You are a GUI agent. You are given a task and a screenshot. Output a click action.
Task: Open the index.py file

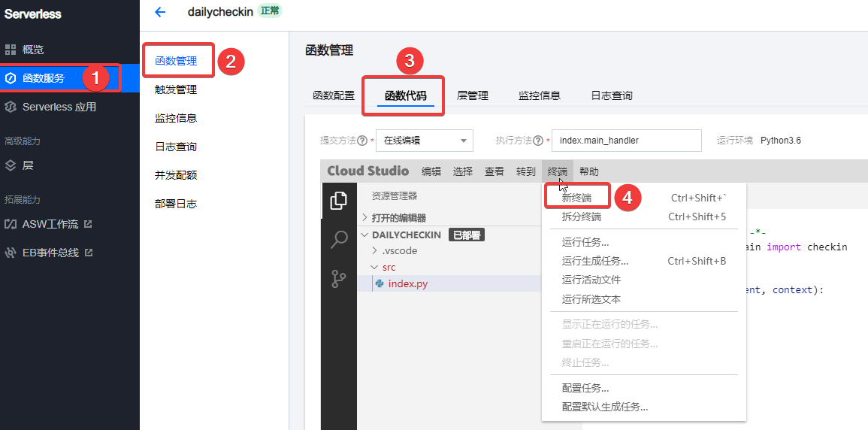(x=408, y=284)
